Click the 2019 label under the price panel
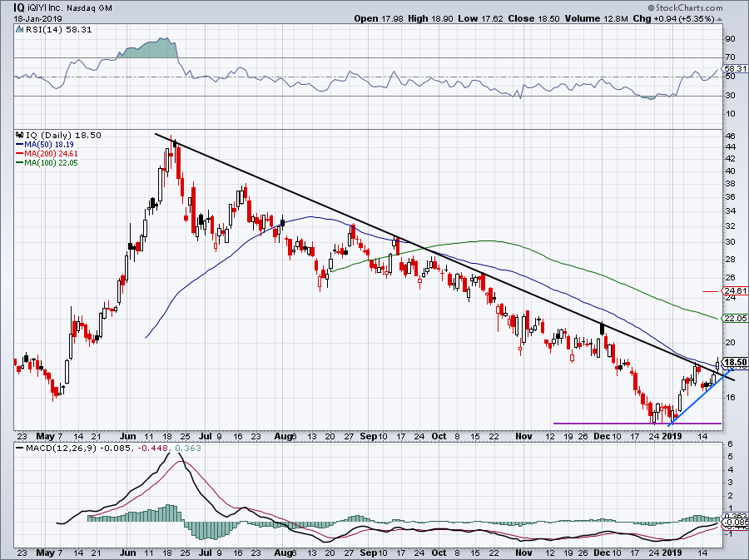The image size is (749, 560). coord(672,436)
